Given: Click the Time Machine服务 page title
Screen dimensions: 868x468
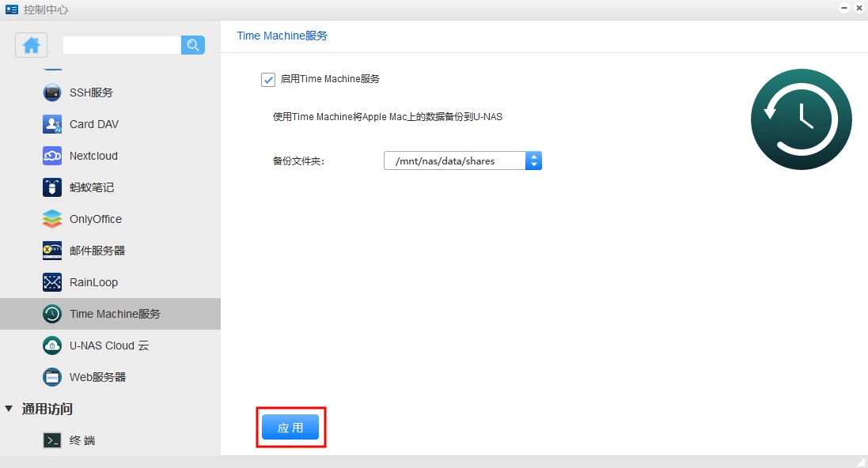Looking at the screenshot, I should tap(282, 36).
